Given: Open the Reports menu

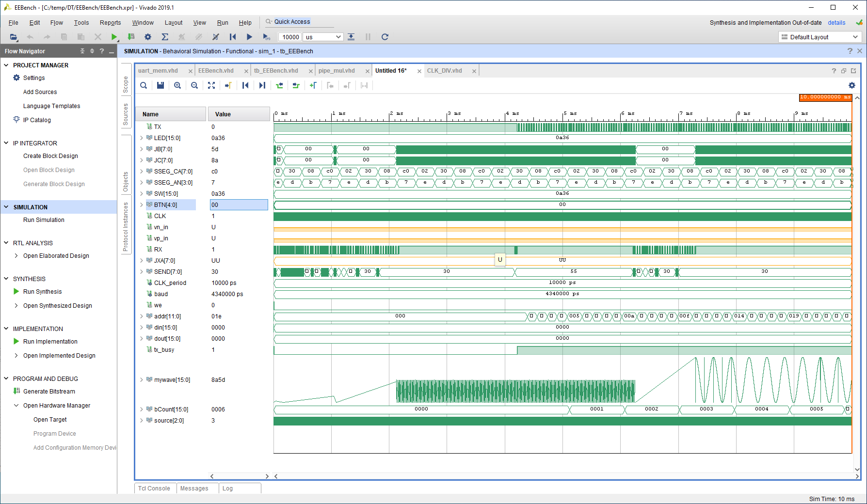Looking at the screenshot, I should [x=110, y=23].
